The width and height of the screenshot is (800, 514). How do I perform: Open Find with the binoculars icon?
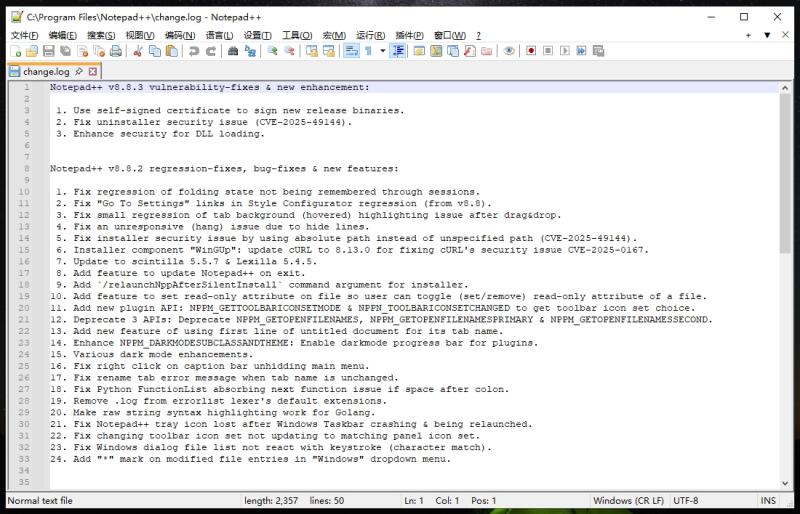pyautogui.click(x=233, y=51)
